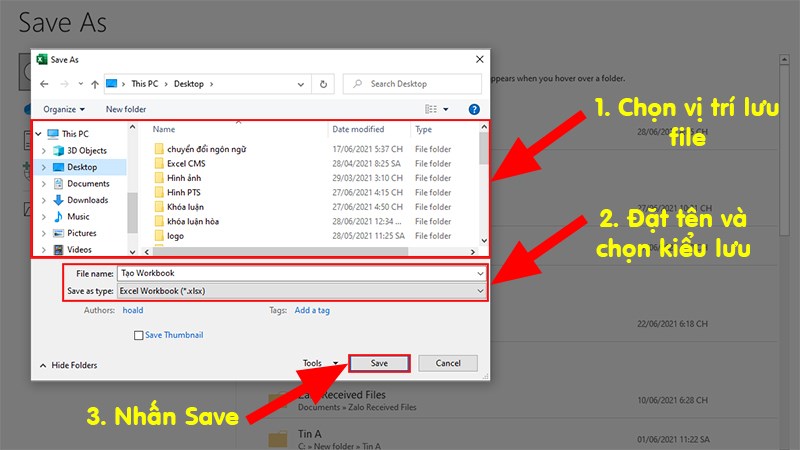Select Desktop in the navigation tree

[82, 167]
